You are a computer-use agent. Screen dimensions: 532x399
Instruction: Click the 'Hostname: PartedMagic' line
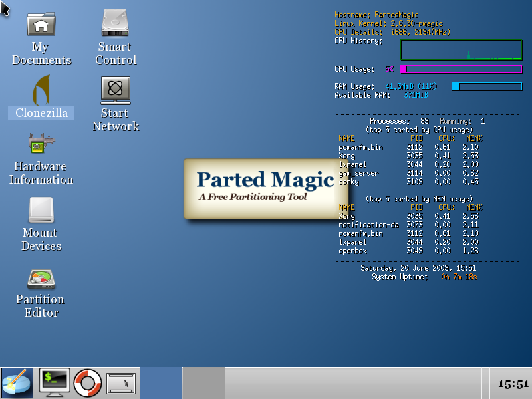pyautogui.click(x=376, y=15)
